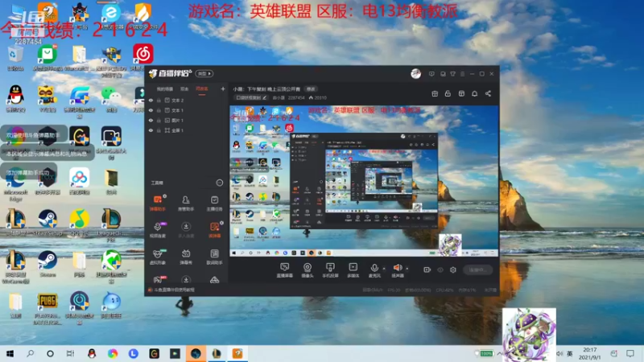Click the 麦克风 microphone icon
Screen dimensions: 644x362
pos(374,268)
